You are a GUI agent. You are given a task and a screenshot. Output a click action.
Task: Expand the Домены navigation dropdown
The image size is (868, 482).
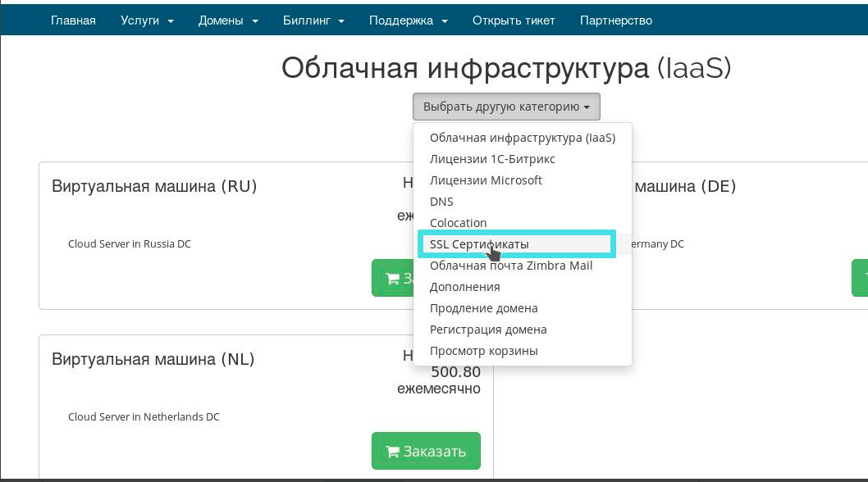[x=228, y=20]
